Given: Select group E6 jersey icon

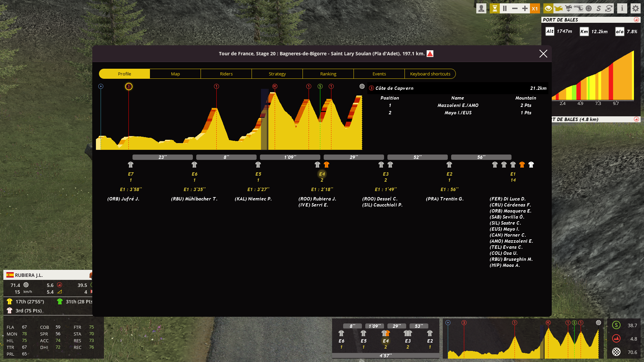Looking at the screenshot, I should click(194, 165).
